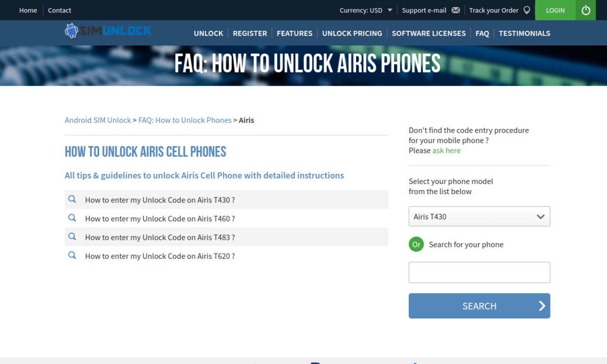Click the green 'ask here' link
607x364 pixels.
pos(446,150)
